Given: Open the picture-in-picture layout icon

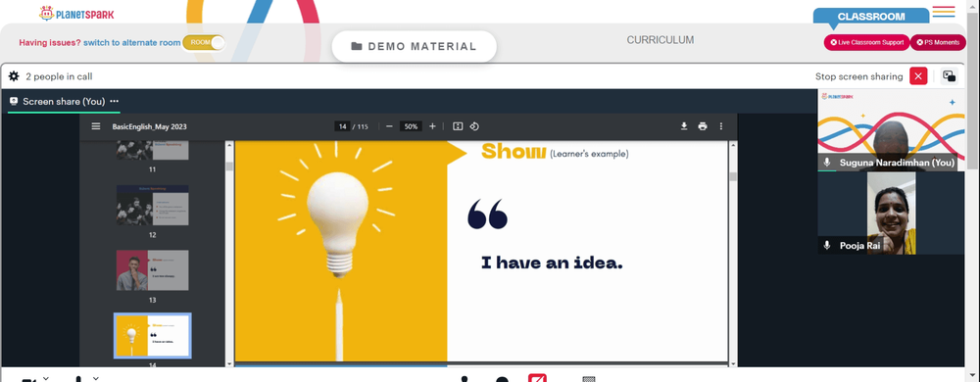Looking at the screenshot, I should point(949,76).
